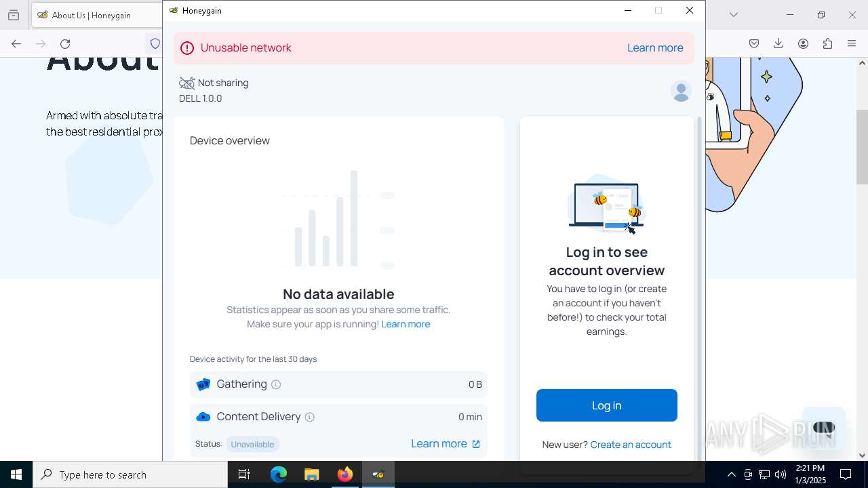Launch Microsoft Edge from the taskbar

(x=279, y=474)
